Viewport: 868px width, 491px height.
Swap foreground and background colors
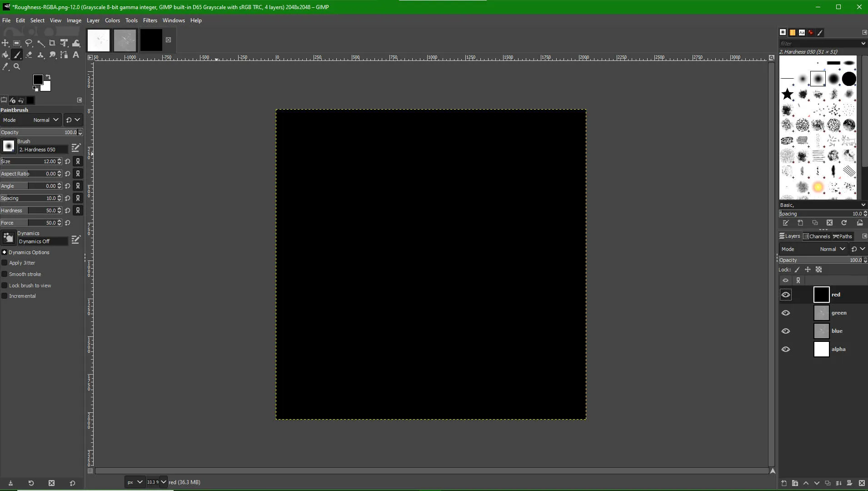point(48,77)
